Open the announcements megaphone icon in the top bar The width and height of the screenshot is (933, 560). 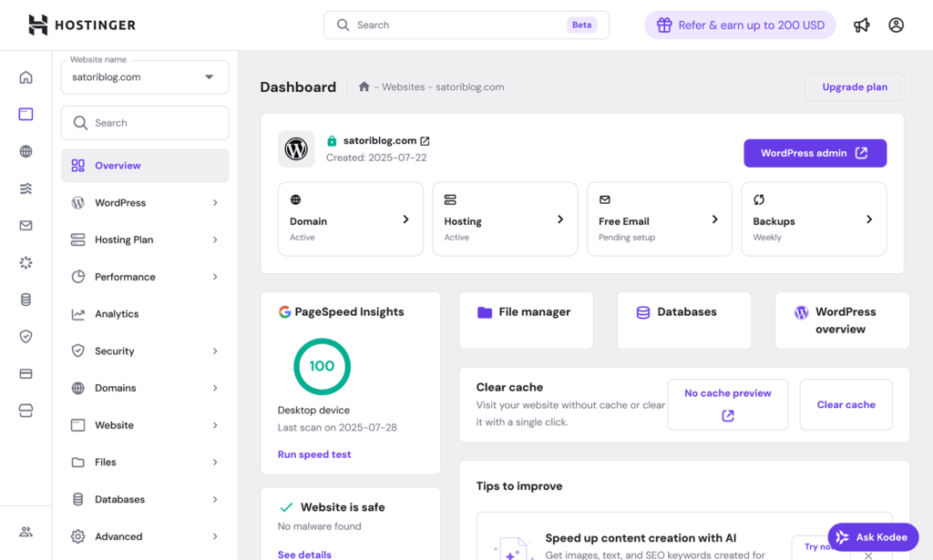pyautogui.click(x=861, y=25)
